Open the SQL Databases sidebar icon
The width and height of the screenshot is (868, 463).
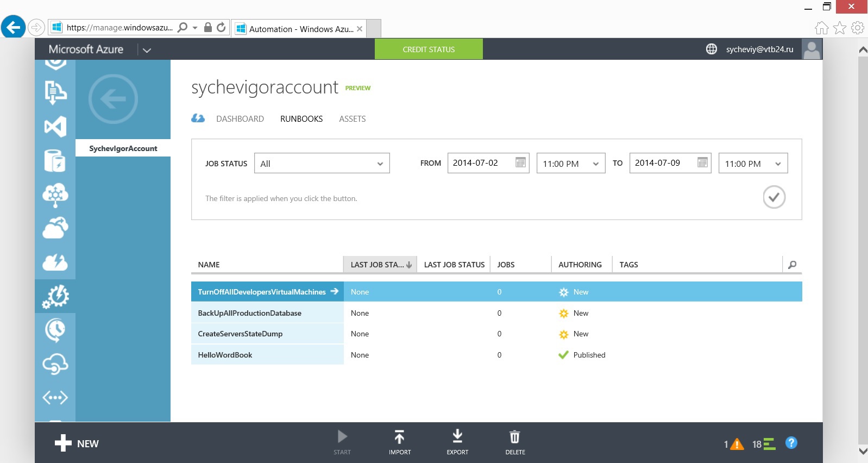[x=55, y=161]
